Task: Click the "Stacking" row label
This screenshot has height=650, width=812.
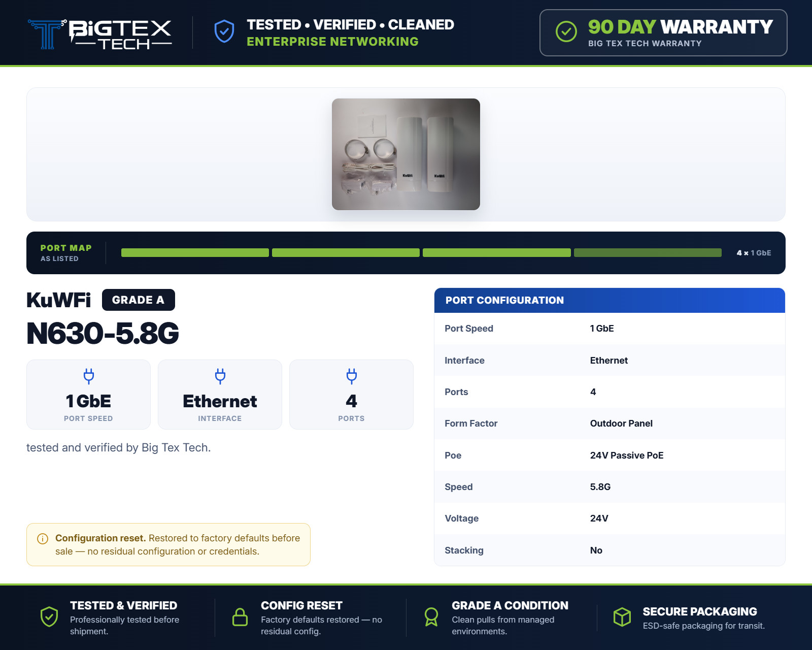Action: click(x=464, y=550)
